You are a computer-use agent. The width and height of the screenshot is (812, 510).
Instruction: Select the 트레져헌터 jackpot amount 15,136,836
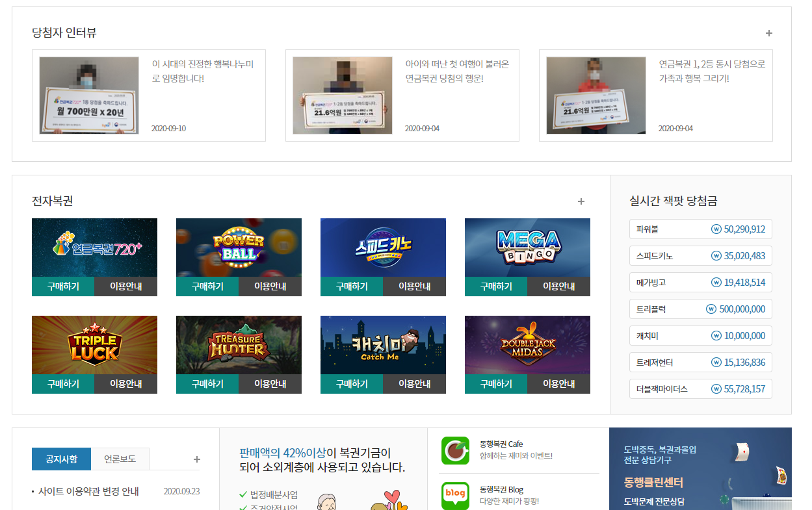[744, 363]
